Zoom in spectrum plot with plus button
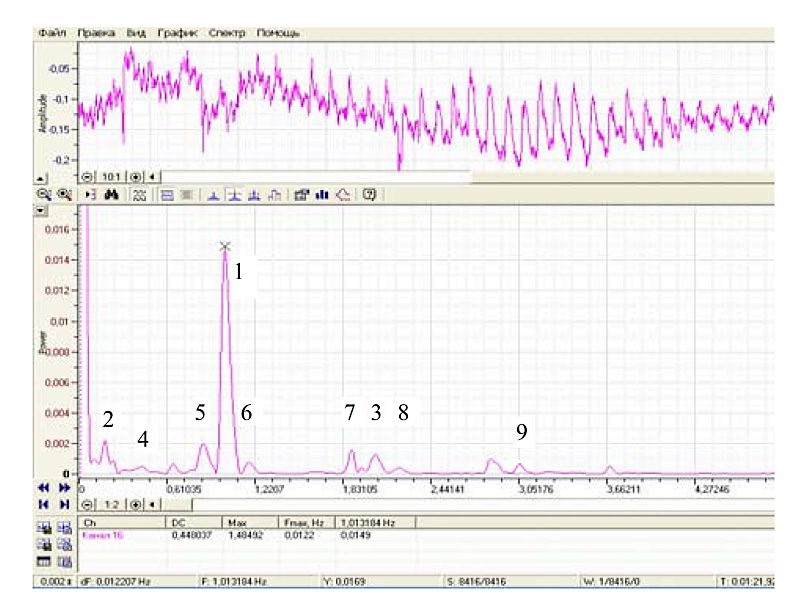Viewport: 800px width, 614px height. click(x=136, y=505)
